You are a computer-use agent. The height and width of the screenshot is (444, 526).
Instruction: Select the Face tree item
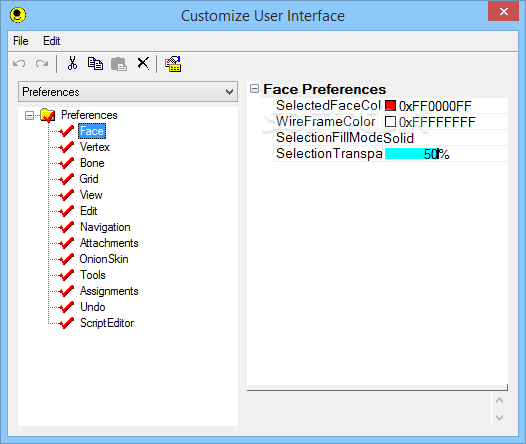(x=92, y=131)
